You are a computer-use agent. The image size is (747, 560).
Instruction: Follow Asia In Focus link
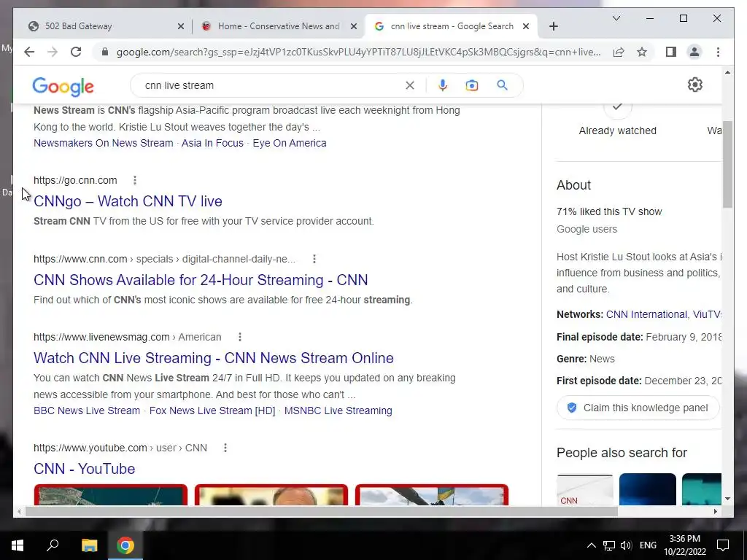212,143
